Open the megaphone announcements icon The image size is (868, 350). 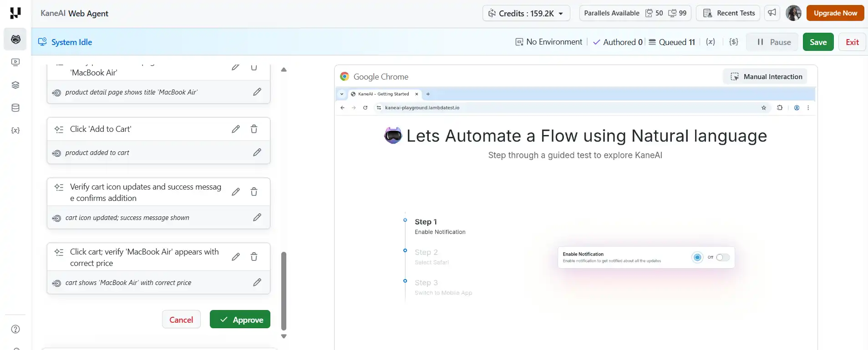click(772, 13)
